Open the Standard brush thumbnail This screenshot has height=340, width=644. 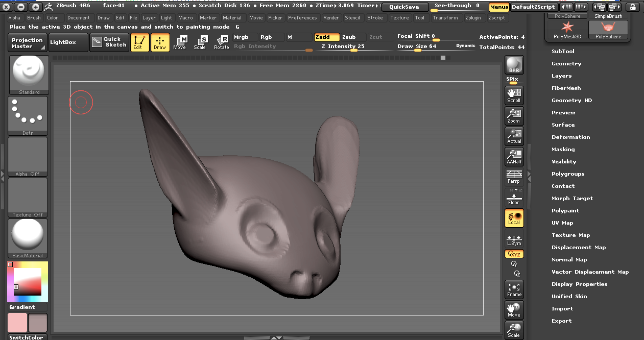coord(28,75)
